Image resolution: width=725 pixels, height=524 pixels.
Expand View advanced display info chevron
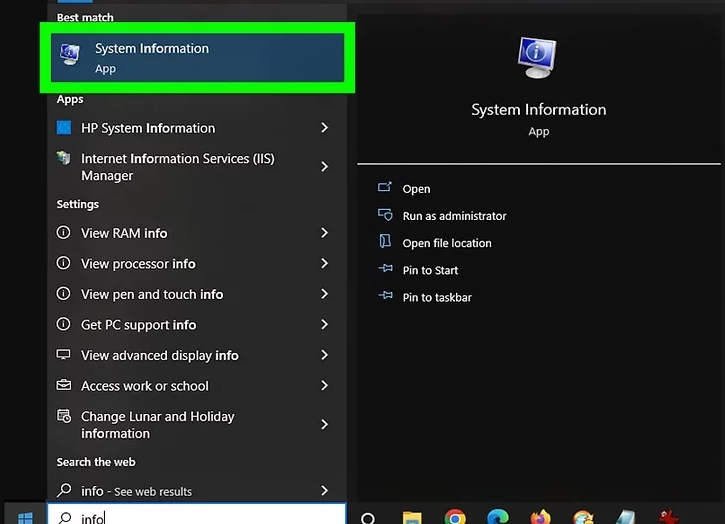click(x=325, y=355)
